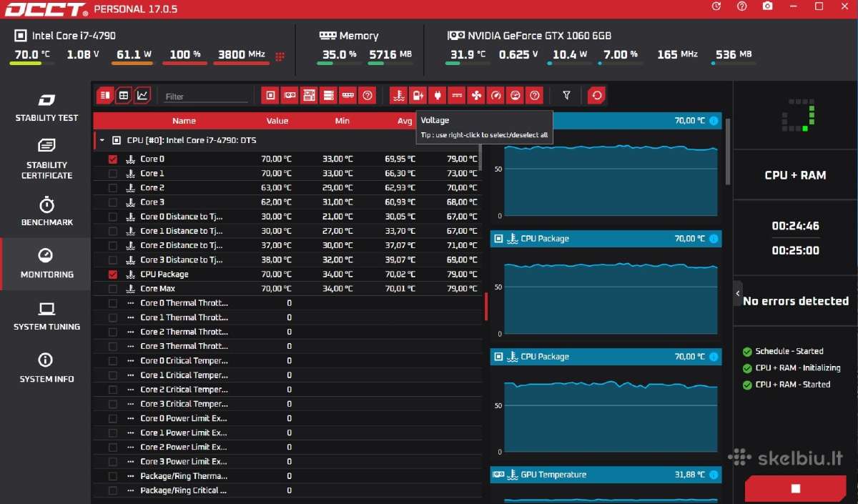Check the Package/Ring Thermal checkbox
This screenshot has width=858, height=504.
point(112,476)
